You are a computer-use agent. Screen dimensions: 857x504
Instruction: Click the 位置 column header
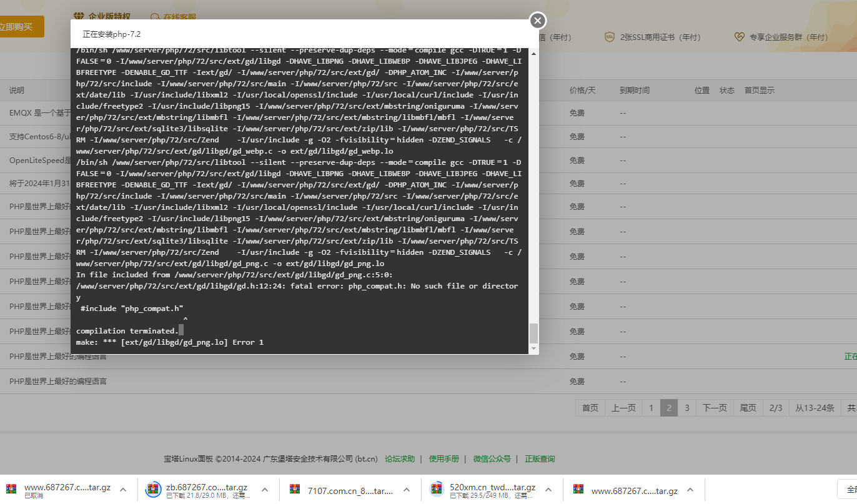[x=702, y=91]
